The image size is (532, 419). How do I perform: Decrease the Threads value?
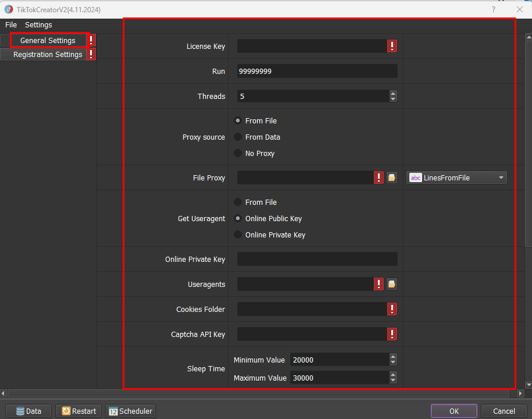click(393, 99)
